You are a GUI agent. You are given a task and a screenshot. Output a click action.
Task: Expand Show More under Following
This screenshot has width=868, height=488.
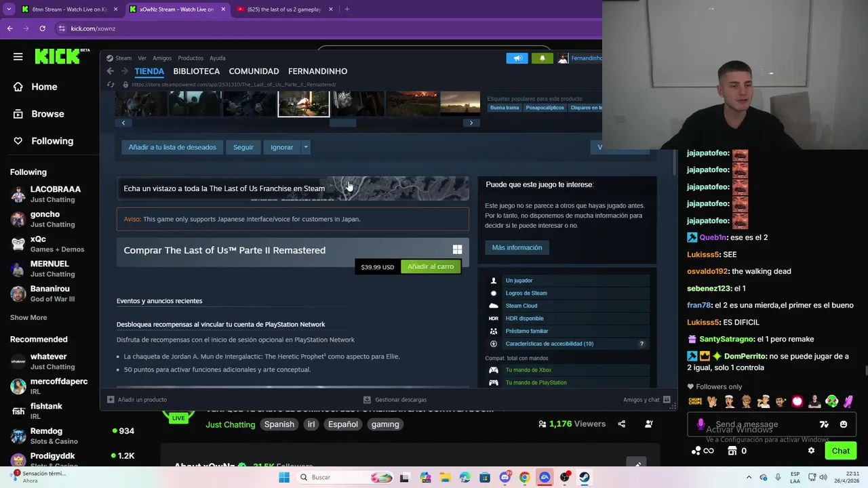pyautogui.click(x=28, y=317)
